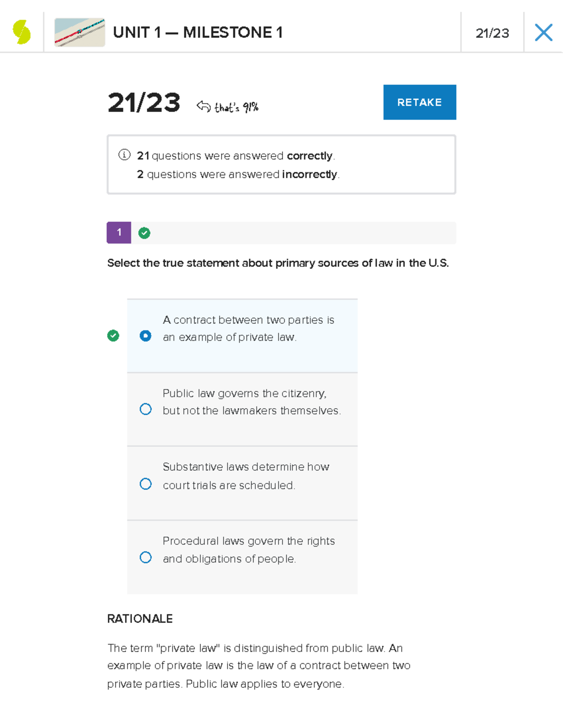Viewport: 563px width, 728px height.
Task: Click the checkmark beside the correct answer
Action: coord(113,336)
